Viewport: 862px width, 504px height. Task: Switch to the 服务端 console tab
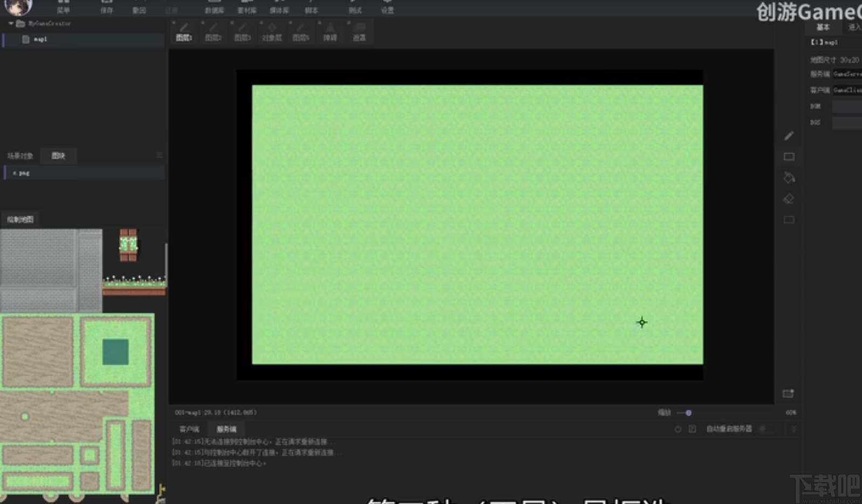(x=227, y=430)
